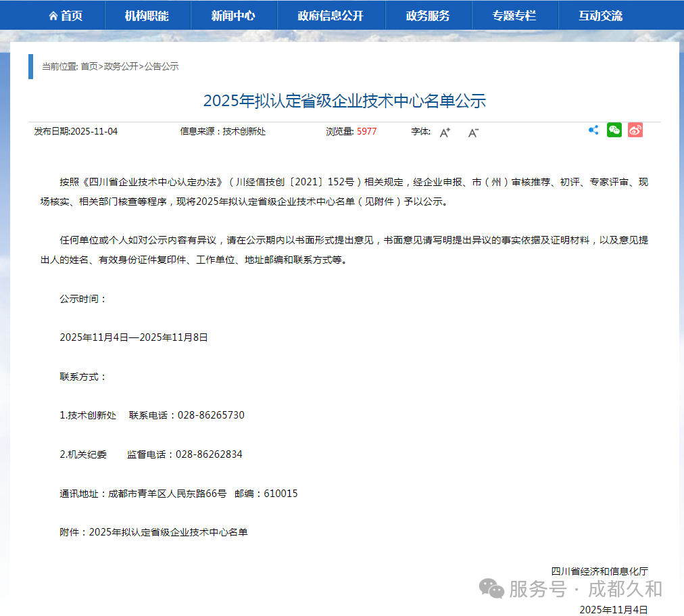
Task: Click the article title heading
Action: point(341,100)
